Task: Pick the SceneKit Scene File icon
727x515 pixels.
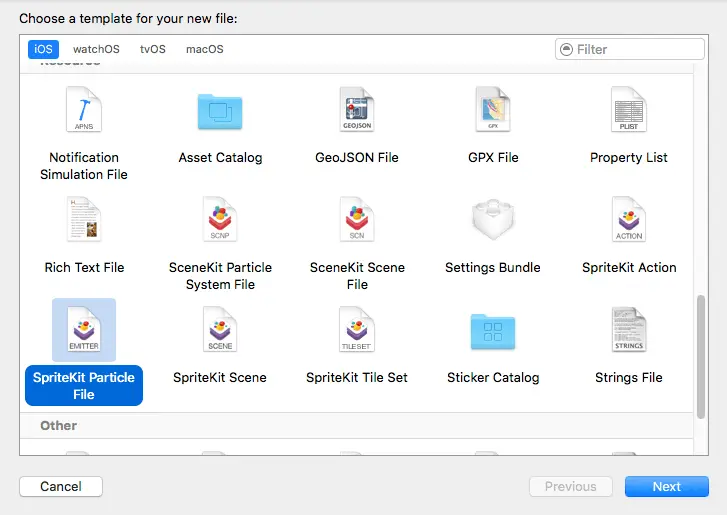Action: coord(357,221)
